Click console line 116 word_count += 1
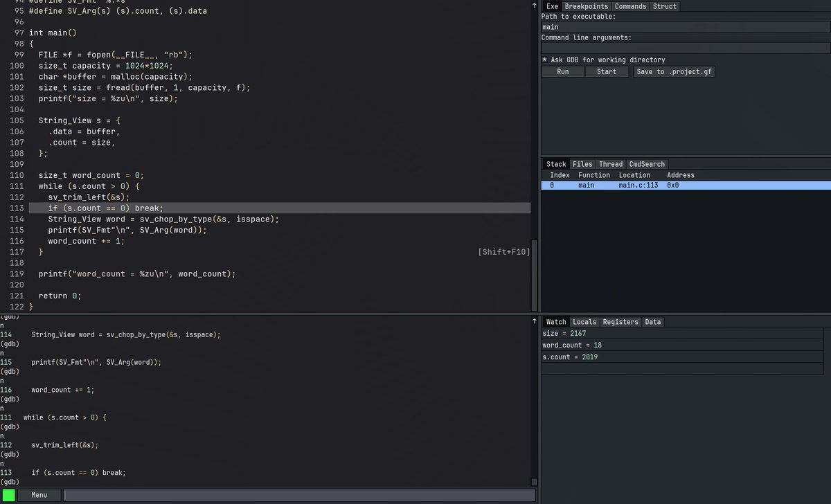Screen dimensions: 831x504 click(x=62, y=390)
